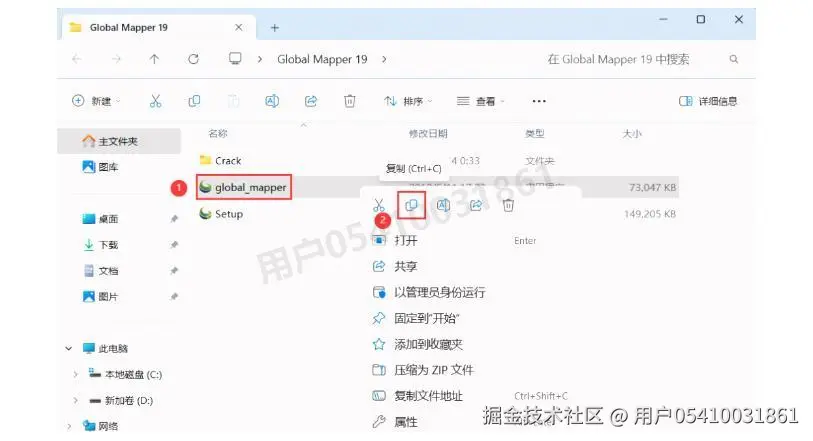Go up one folder level
The width and height of the screenshot is (813, 441).
155,59
